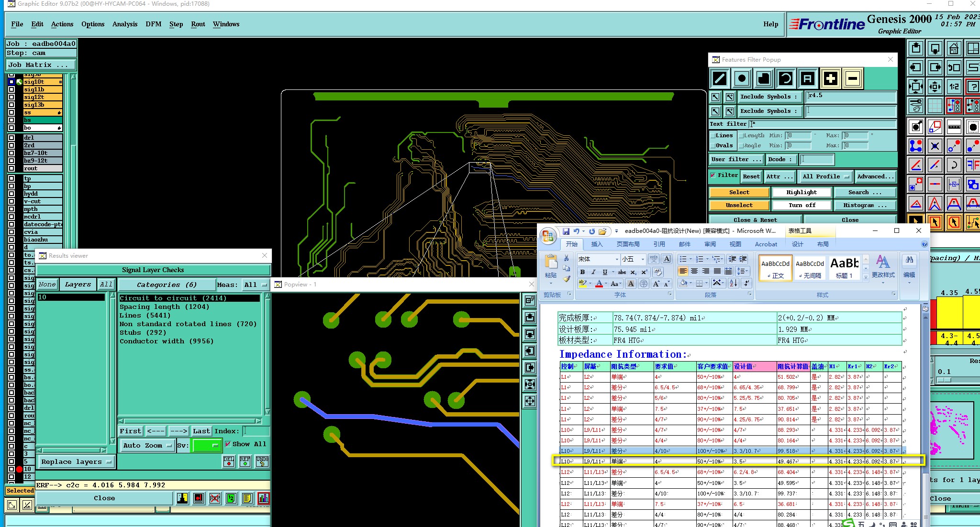The image size is (980, 527).
Task: Click the Format Painter brush in Word
Action: click(567, 278)
